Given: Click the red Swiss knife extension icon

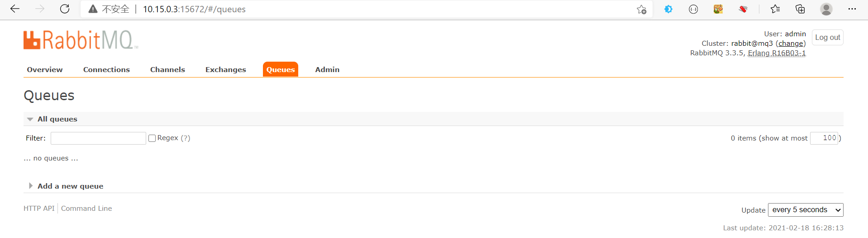Looking at the screenshot, I should click(743, 9).
